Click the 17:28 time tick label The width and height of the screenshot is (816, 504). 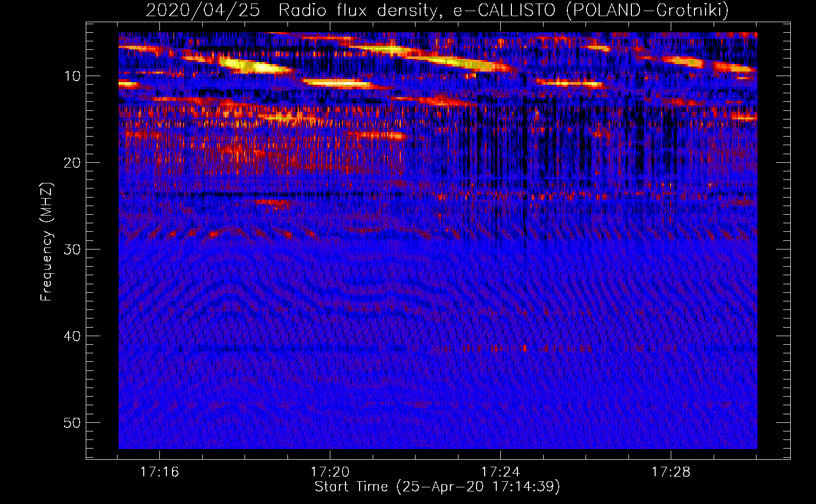click(671, 472)
